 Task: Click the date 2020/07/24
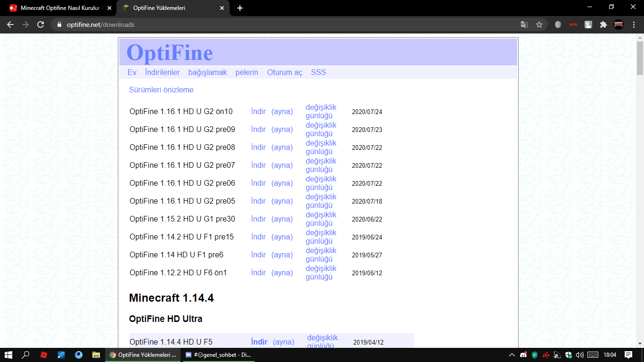click(367, 112)
